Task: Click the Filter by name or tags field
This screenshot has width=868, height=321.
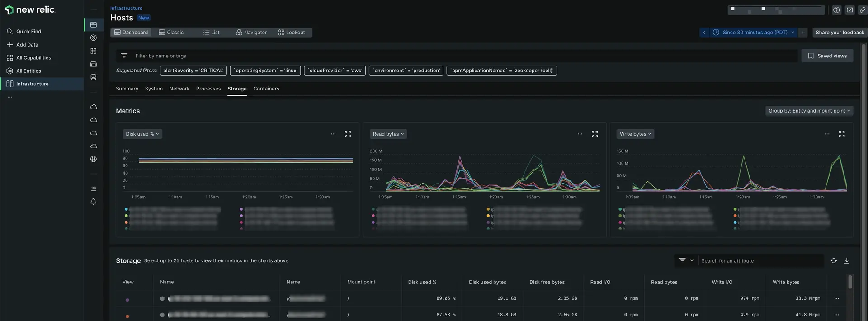Action: point(160,56)
